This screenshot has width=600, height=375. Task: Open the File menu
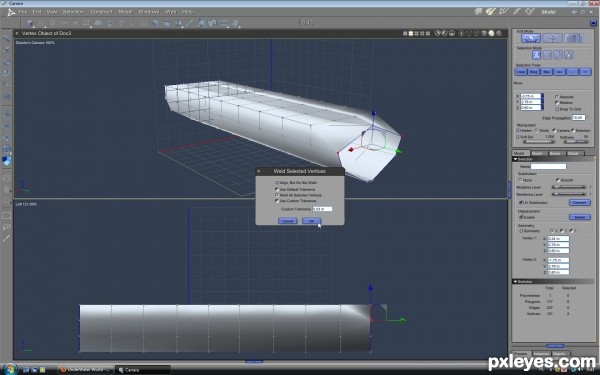tap(23, 12)
